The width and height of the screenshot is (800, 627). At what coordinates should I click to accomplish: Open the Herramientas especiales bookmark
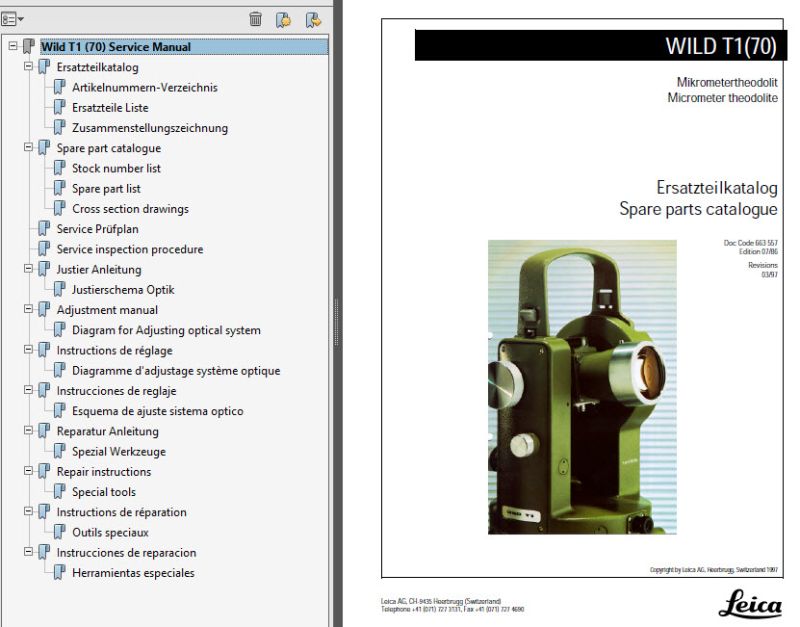click(133, 573)
